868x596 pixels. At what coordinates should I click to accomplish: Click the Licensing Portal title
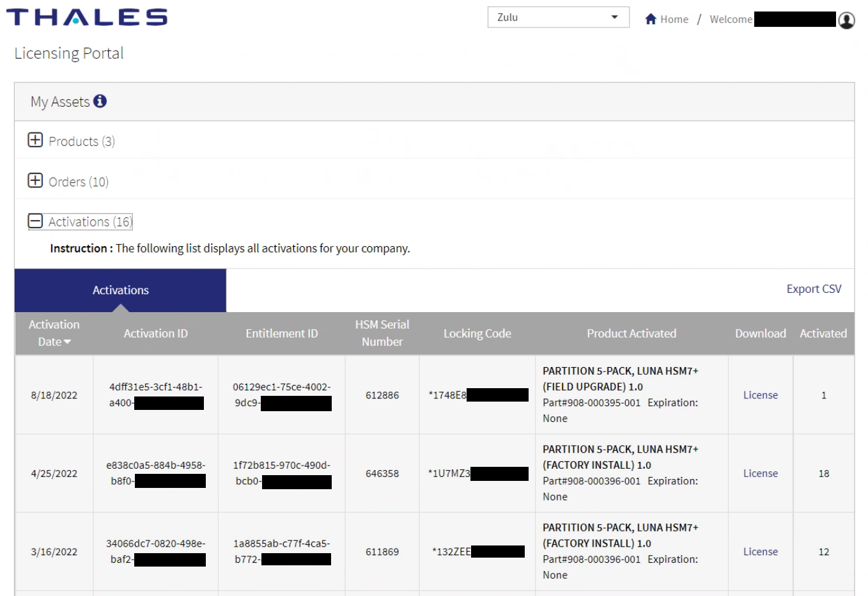coord(69,53)
